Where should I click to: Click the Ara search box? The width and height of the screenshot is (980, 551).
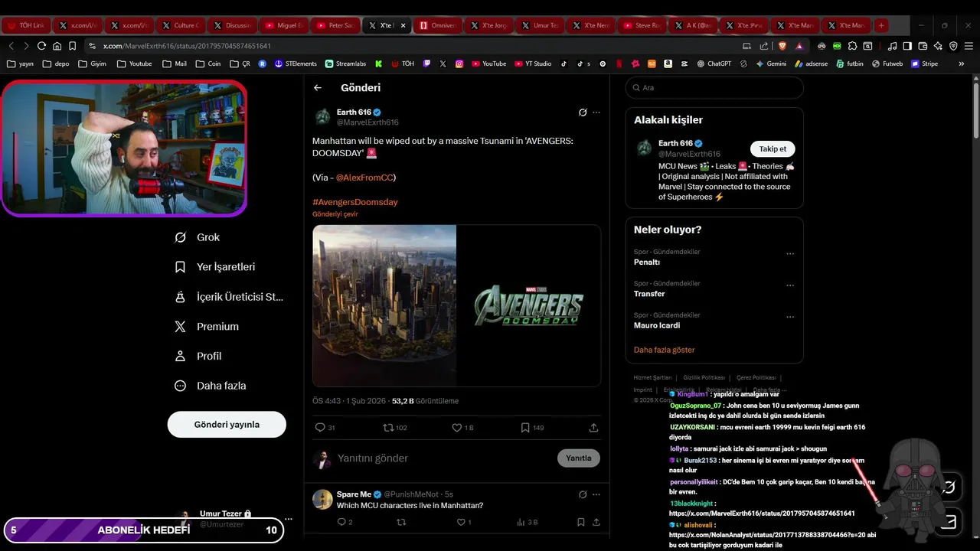(714, 88)
